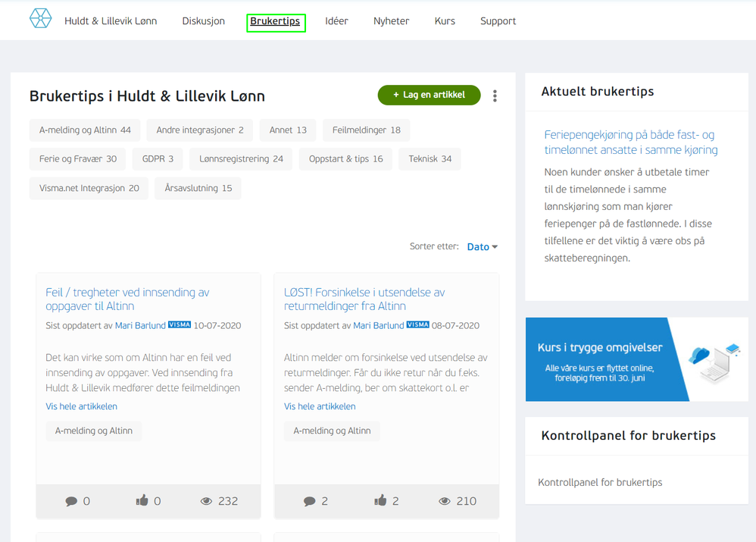Open Feriepengekjøring på både fast- og timelønnet article
The image size is (756, 542).
[x=631, y=143]
